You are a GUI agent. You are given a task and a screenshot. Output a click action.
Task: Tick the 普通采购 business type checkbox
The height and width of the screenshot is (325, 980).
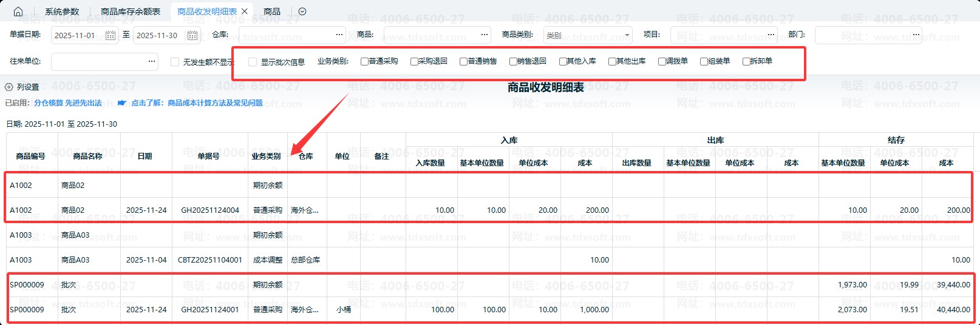(x=364, y=61)
